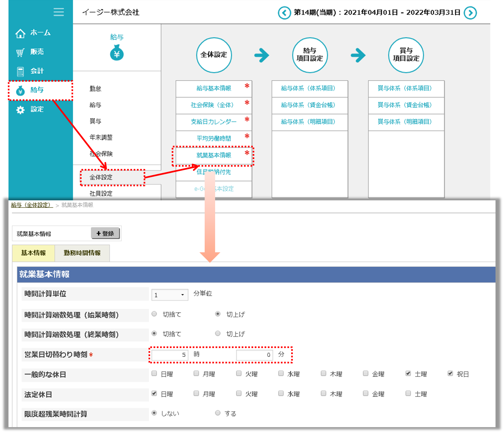The width and height of the screenshot is (504, 433).
Task: Switch to the 勤務時間情報 tab
Action: pyautogui.click(x=82, y=253)
